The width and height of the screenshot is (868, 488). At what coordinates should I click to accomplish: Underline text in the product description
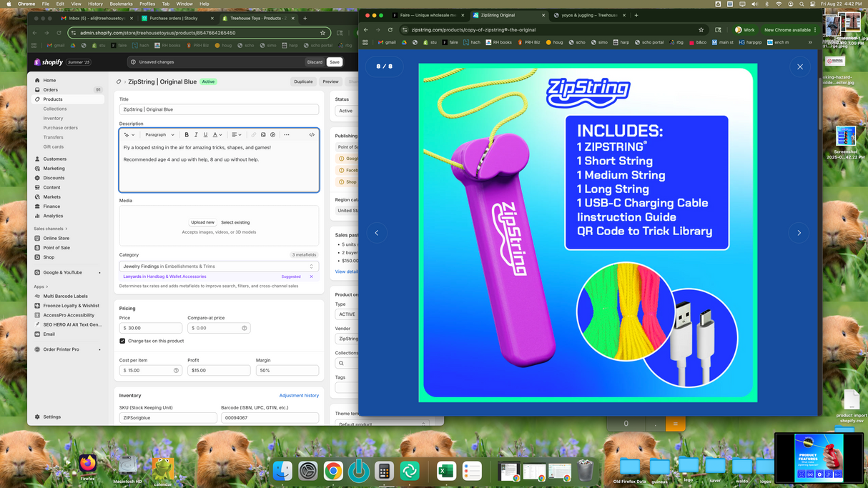point(206,134)
